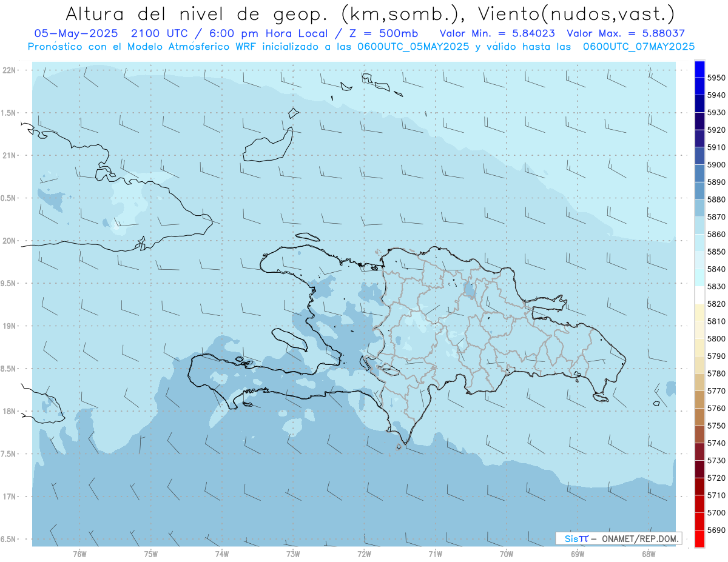The image size is (728, 562).
Task: Click 'Valor Max. = 5.88037' text
Action: 625,33
